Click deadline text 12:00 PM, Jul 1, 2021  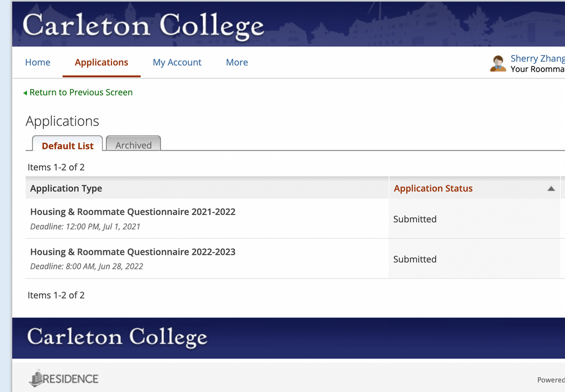tap(103, 227)
